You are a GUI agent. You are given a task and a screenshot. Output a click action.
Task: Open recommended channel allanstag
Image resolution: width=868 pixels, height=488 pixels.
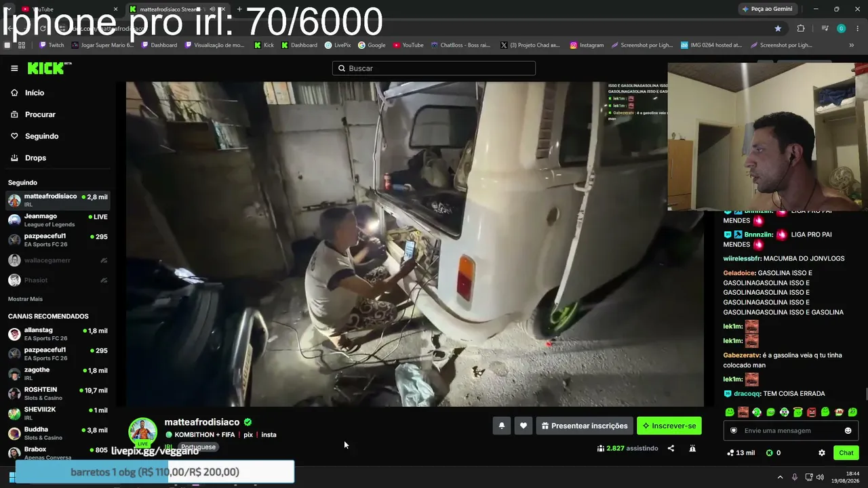pyautogui.click(x=58, y=334)
